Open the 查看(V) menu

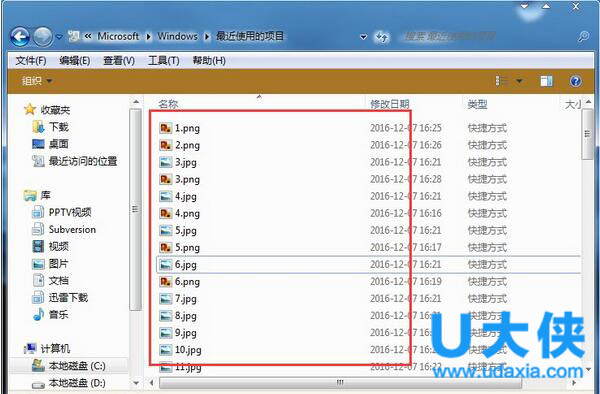click(119, 60)
